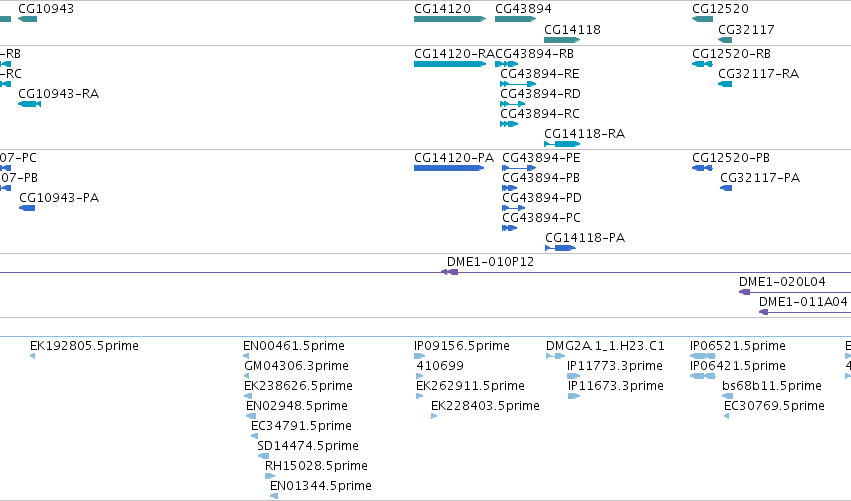Select protein CG43894-PC
Image resolution: width=851 pixels, height=501 pixels.
pyautogui.click(x=541, y=218)
